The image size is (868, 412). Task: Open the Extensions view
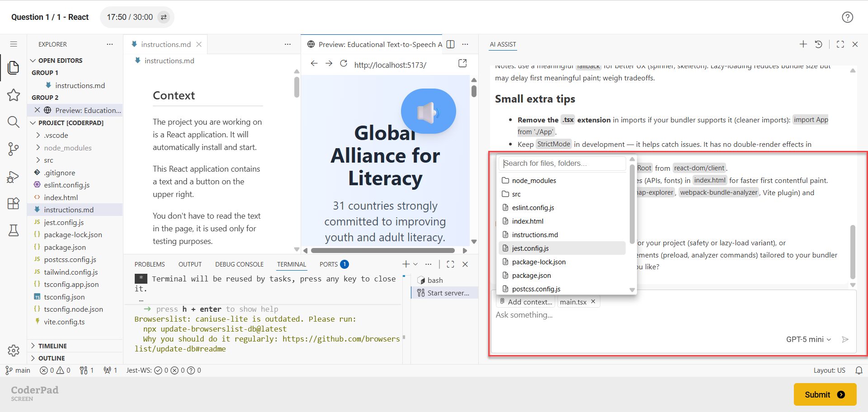[x=14, y=203]
